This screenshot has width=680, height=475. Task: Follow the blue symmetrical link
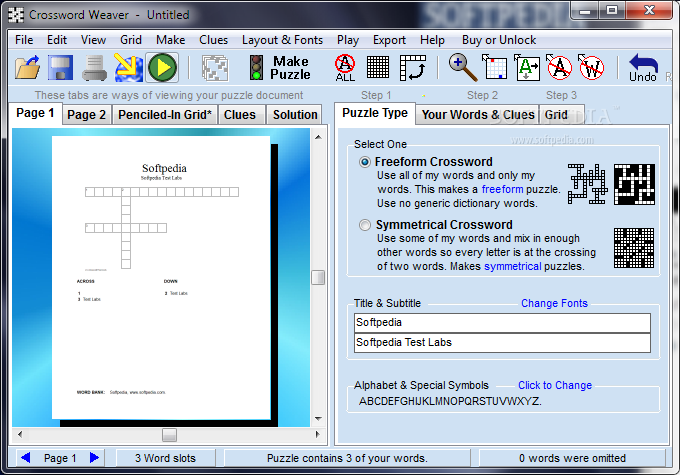(513, 266)
